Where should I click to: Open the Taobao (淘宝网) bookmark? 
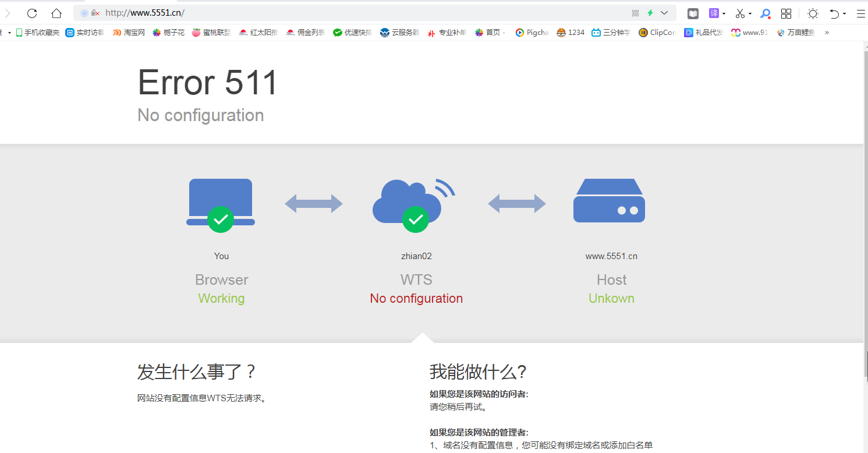coord(129,33)
